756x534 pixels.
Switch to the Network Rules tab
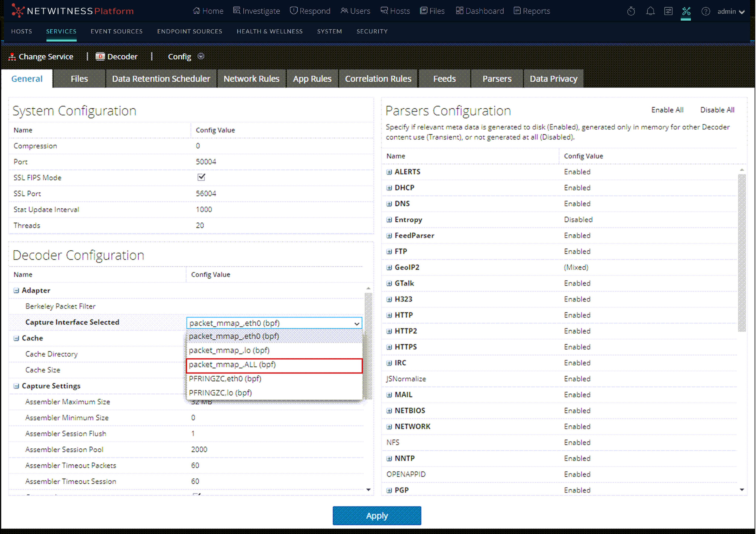(x=251, y=79)
